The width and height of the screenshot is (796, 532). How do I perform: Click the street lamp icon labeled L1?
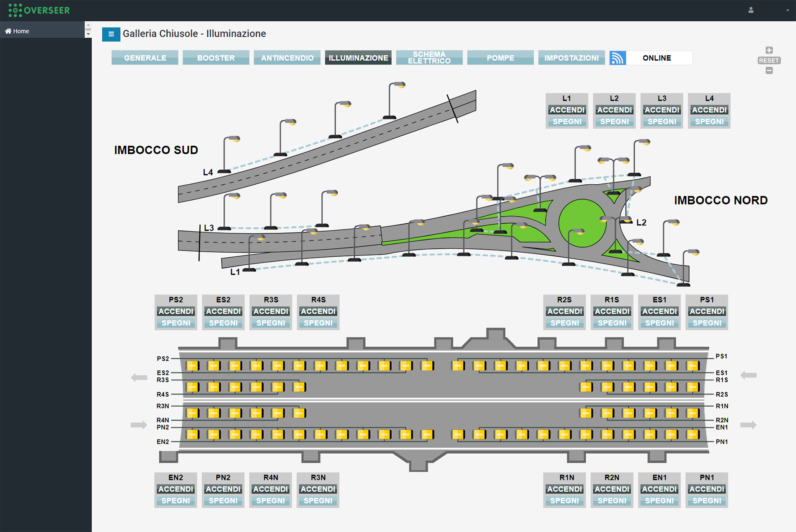tap(254, 253)
